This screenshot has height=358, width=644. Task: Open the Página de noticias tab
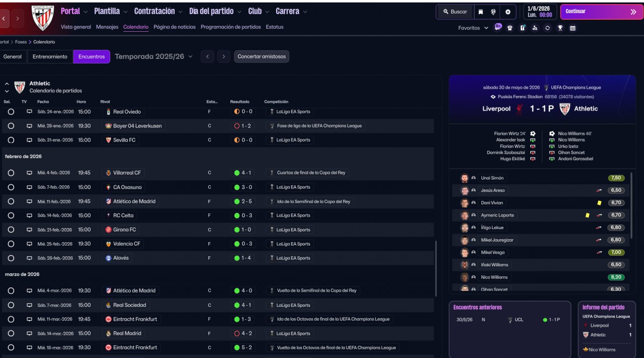click(x=175, y=27)
